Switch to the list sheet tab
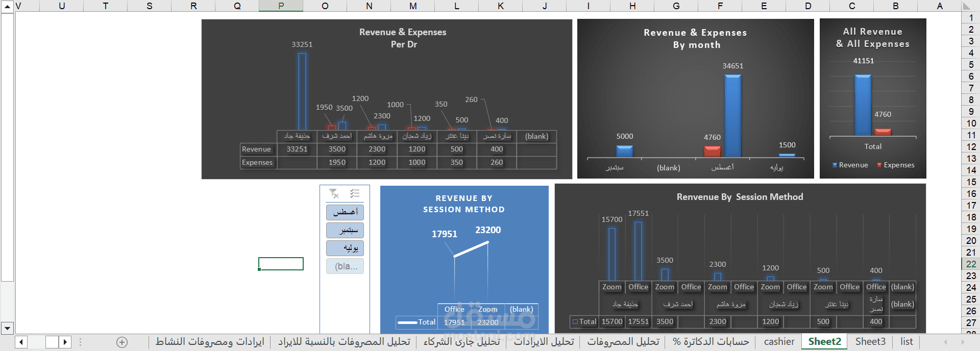The width and height of the screenshot is (980, 351). pyautogui.click(x=906, y=342)
